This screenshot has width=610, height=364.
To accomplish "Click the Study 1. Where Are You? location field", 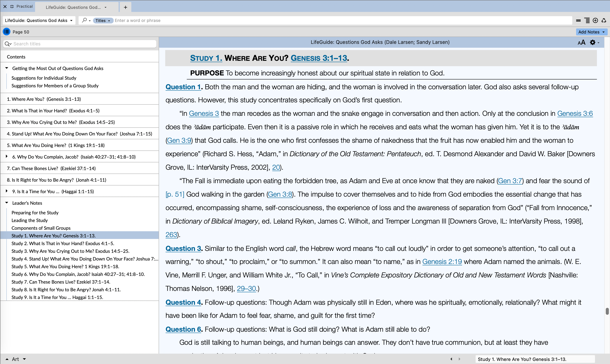I will (x=535, y=359).
